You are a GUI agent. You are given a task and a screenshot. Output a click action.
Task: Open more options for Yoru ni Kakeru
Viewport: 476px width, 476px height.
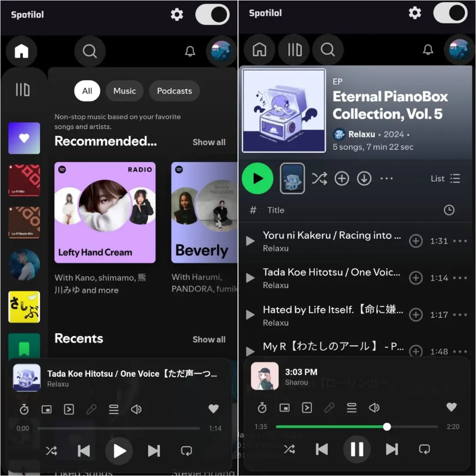tap(460, 241)
